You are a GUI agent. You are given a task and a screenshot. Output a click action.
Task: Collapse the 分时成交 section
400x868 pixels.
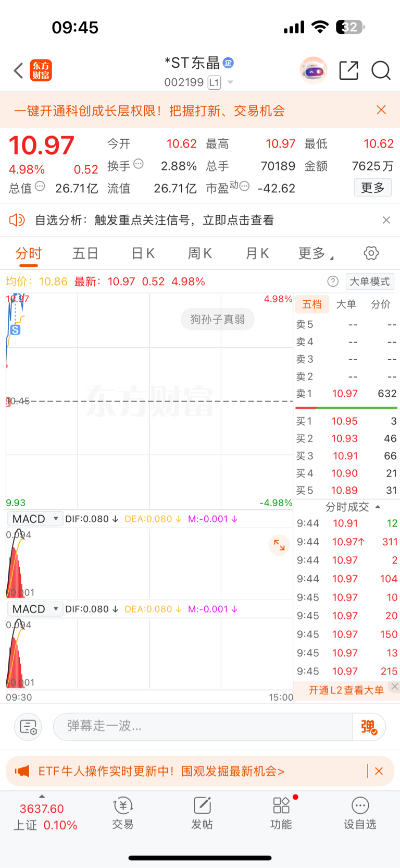[352, 507]
